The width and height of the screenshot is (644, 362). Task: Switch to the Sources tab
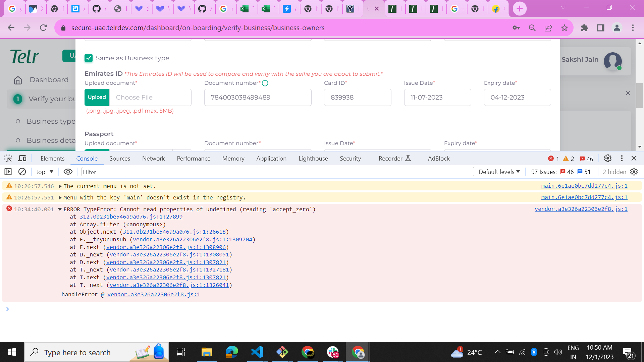pyautogui.click(x=120, y=158)
